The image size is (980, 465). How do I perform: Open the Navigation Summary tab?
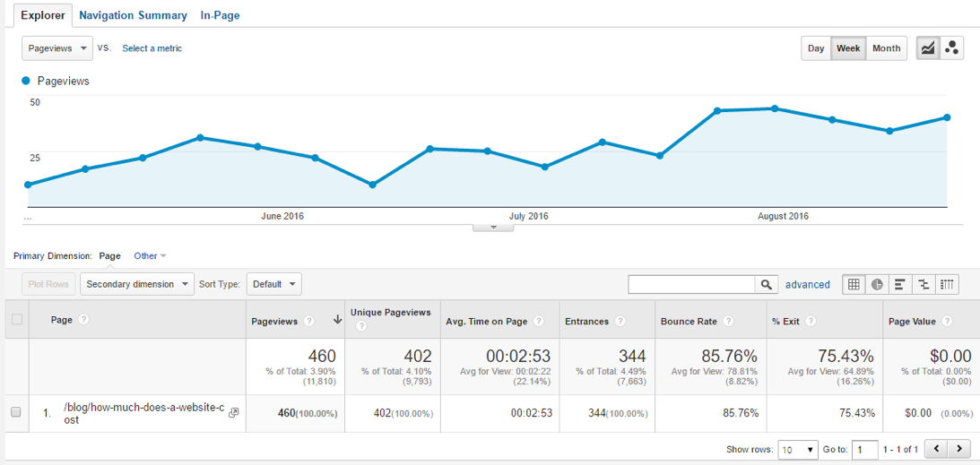[x=133, y=15]
